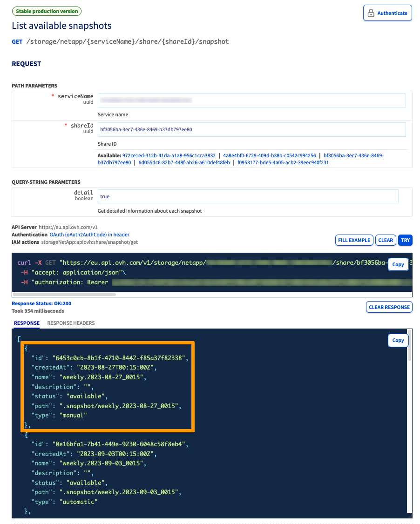Open the OAuth (oAuth2AuthCode) in header link
Screen dimensions: 420x524
[89, 235]
